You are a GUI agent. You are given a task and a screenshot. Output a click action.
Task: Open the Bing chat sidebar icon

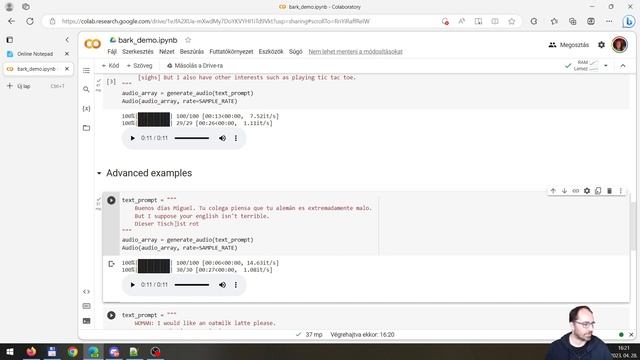click(629, 21)
